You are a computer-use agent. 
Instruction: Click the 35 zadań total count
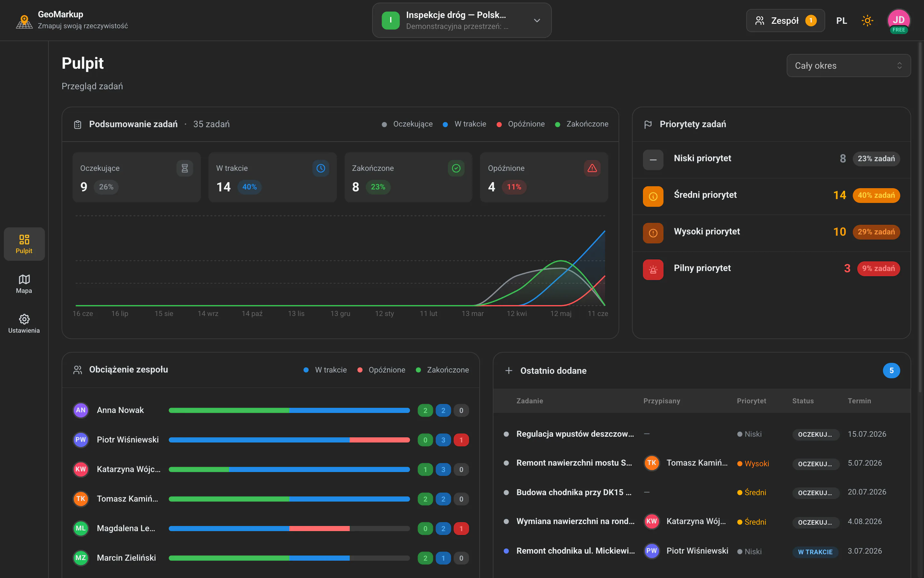click(x=211, y=124)
